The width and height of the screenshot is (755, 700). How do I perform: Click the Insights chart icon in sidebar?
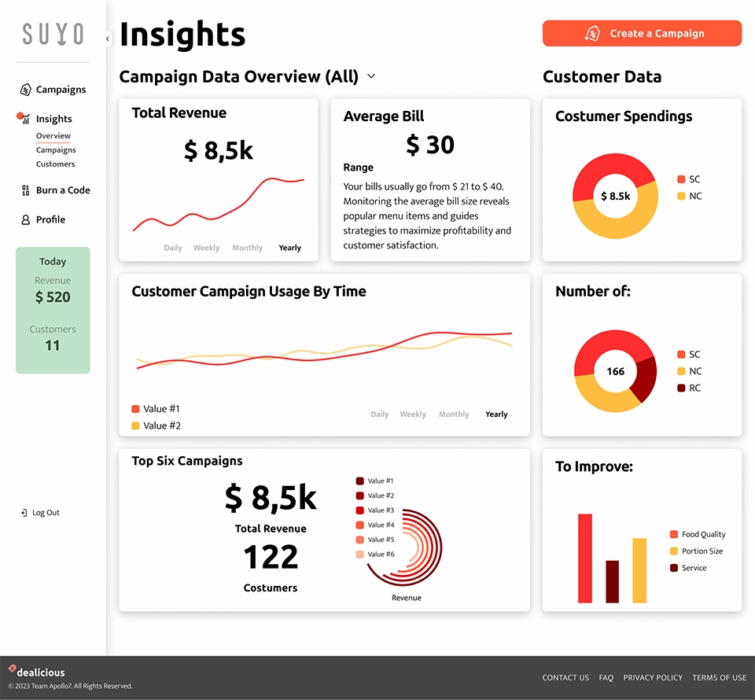25,120
